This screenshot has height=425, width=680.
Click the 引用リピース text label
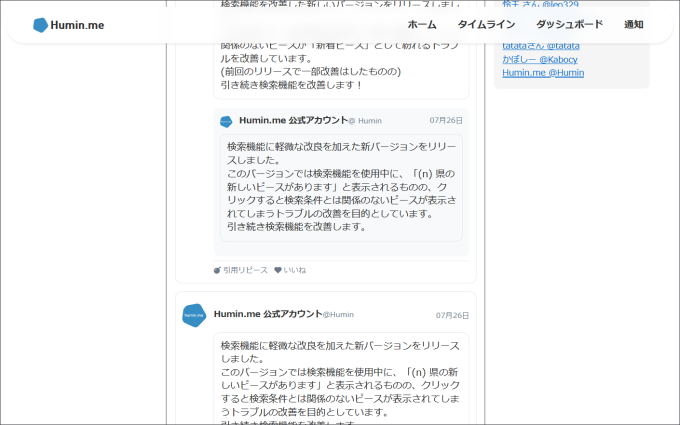pos(245,270)
